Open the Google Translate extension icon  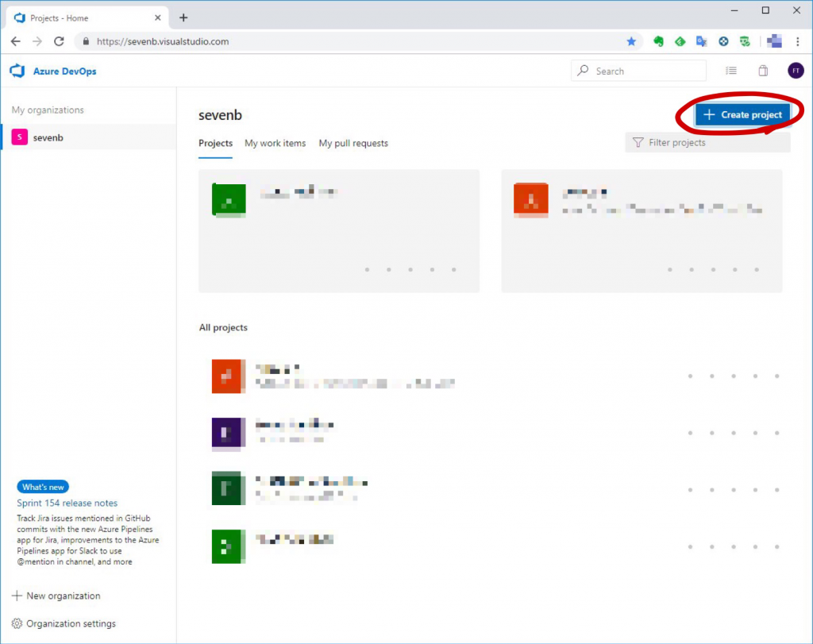coord(702,41)
